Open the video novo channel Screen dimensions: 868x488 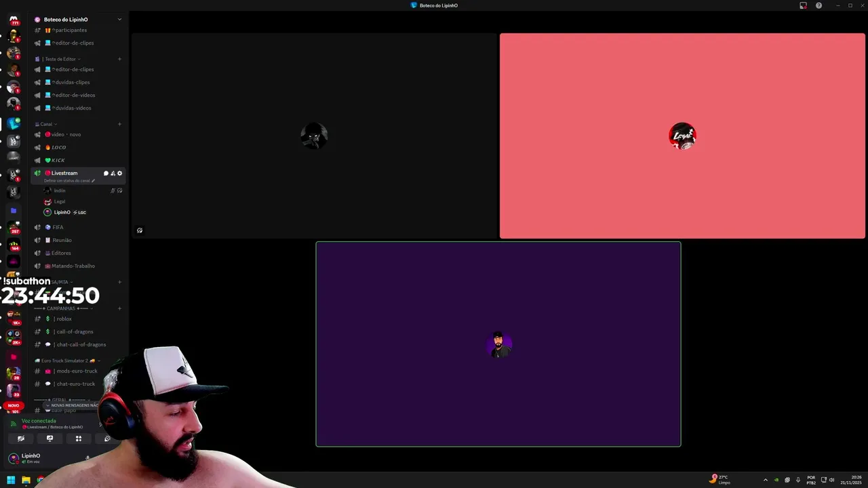[78, 134]
